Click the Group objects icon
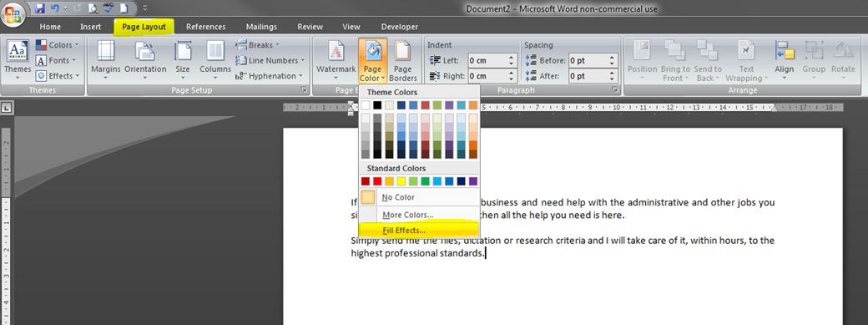 (814, 59)
